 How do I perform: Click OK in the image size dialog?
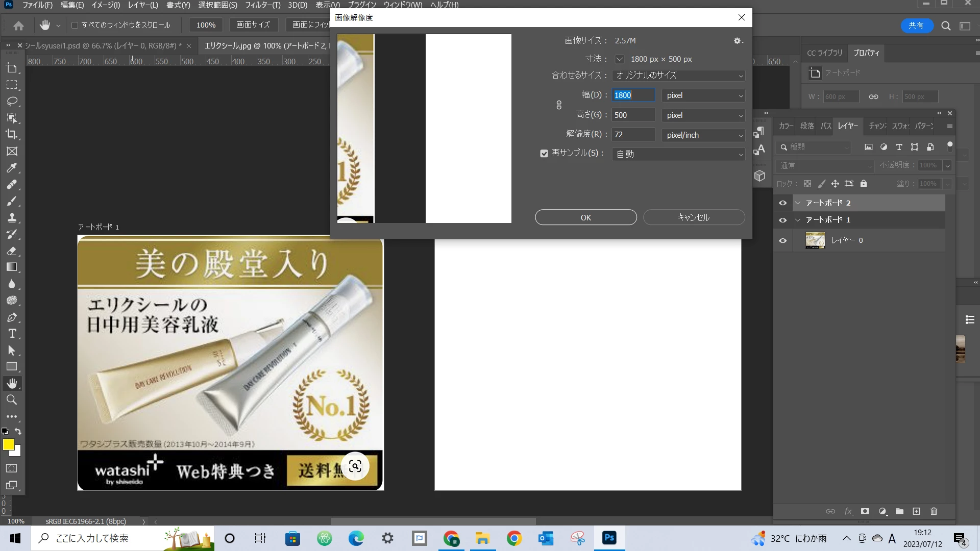point(585,217)
